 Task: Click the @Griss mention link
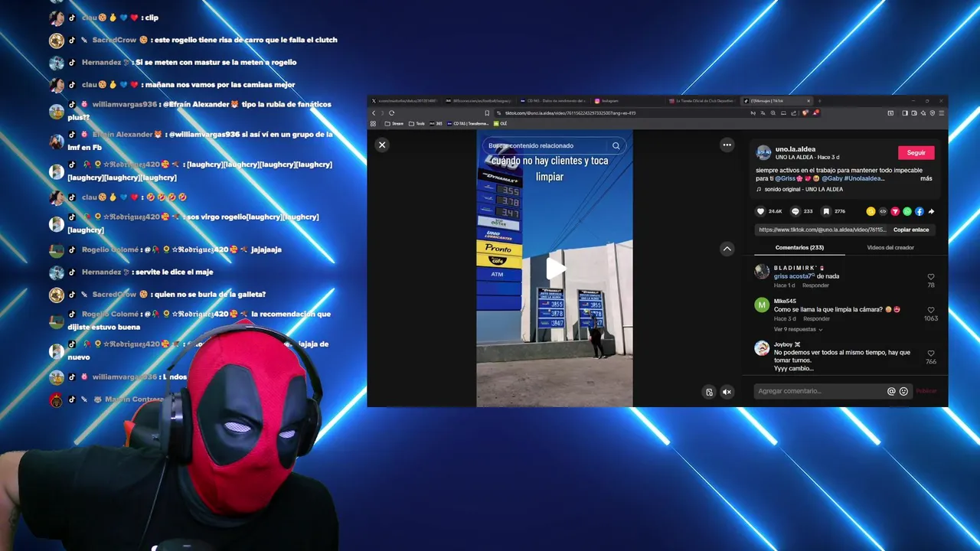pyautogui.click(x=786, y=178)
